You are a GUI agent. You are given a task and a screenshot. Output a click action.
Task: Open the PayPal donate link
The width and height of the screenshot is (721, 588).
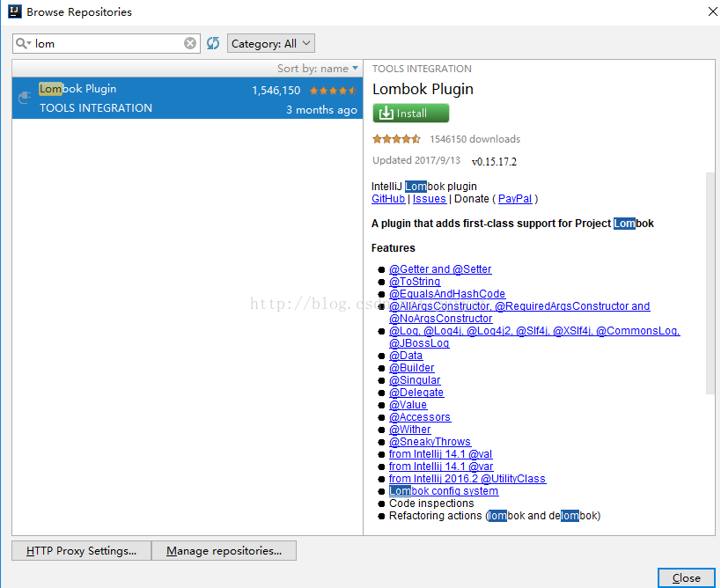(515, 199)
